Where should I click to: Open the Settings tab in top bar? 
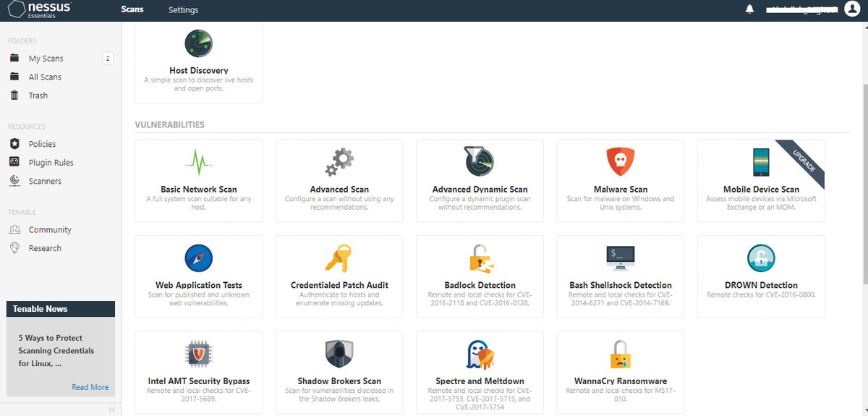183,9
